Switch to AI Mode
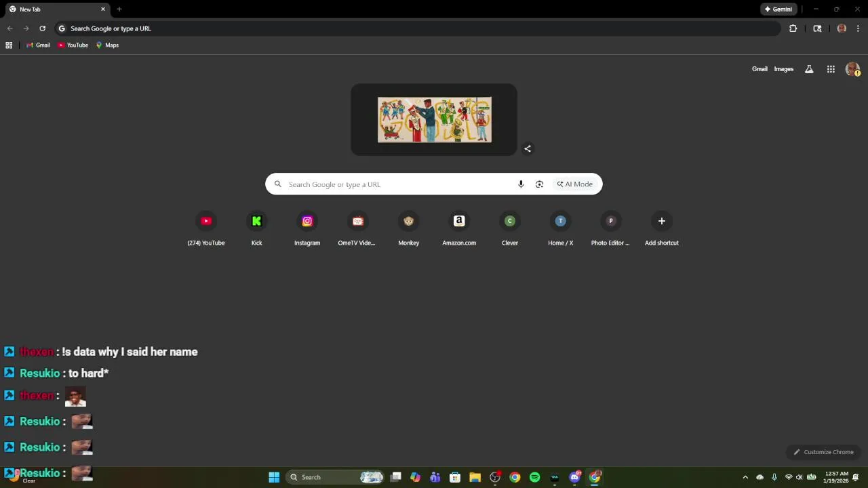Image resolution: width=868 pixels, height=488 pixels. point(575,184)
